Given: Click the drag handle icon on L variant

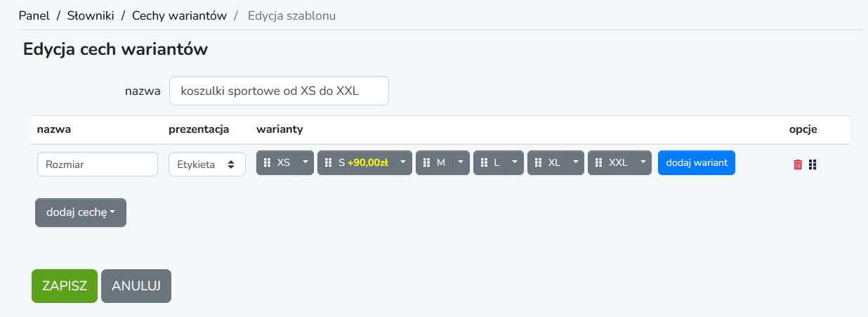Looking at the screenshot, I should (485, 162).
